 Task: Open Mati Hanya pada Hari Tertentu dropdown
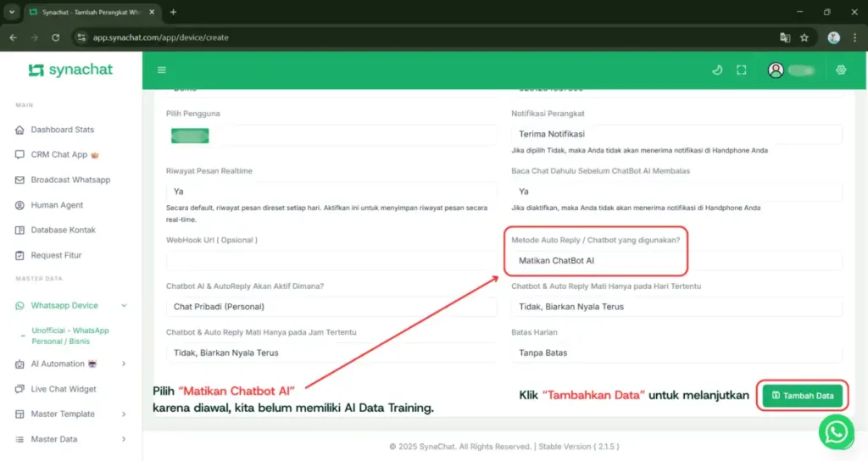coord(676,307)
